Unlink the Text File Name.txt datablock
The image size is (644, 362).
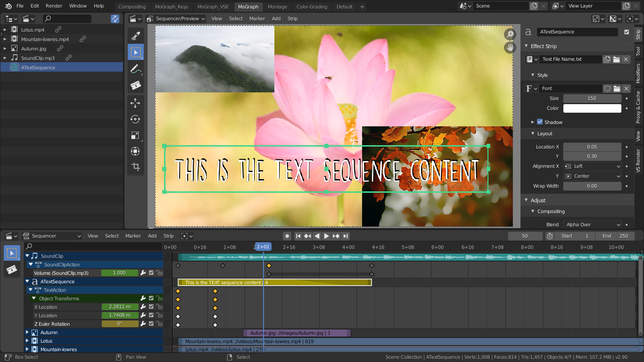(626, 59)
